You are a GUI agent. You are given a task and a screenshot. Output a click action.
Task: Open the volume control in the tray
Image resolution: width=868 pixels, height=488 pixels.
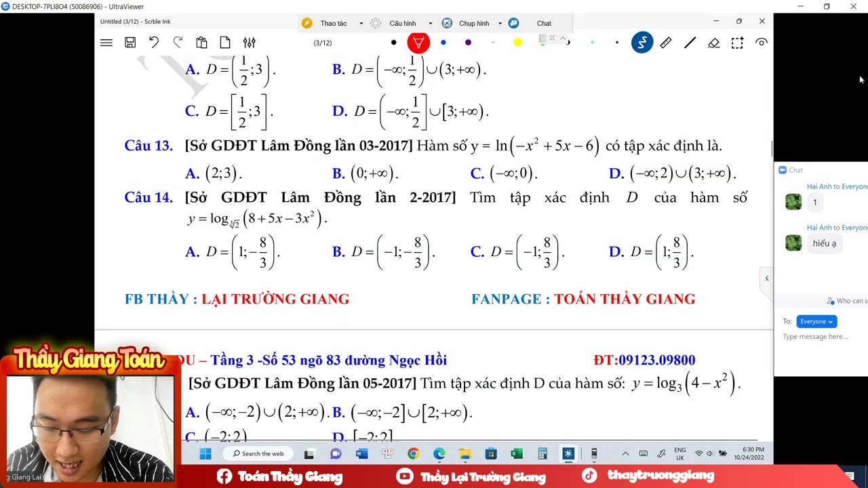click(x=710, y=453)
